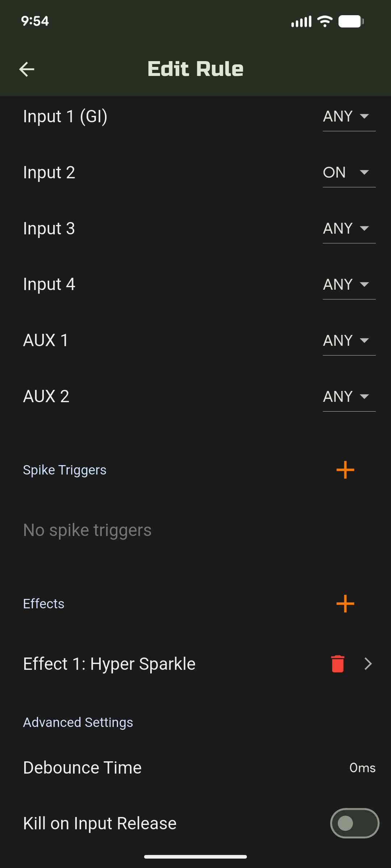Tap the Wi-Fi icon in the status bar
The image size is (391, 868).
click(325, 21)
